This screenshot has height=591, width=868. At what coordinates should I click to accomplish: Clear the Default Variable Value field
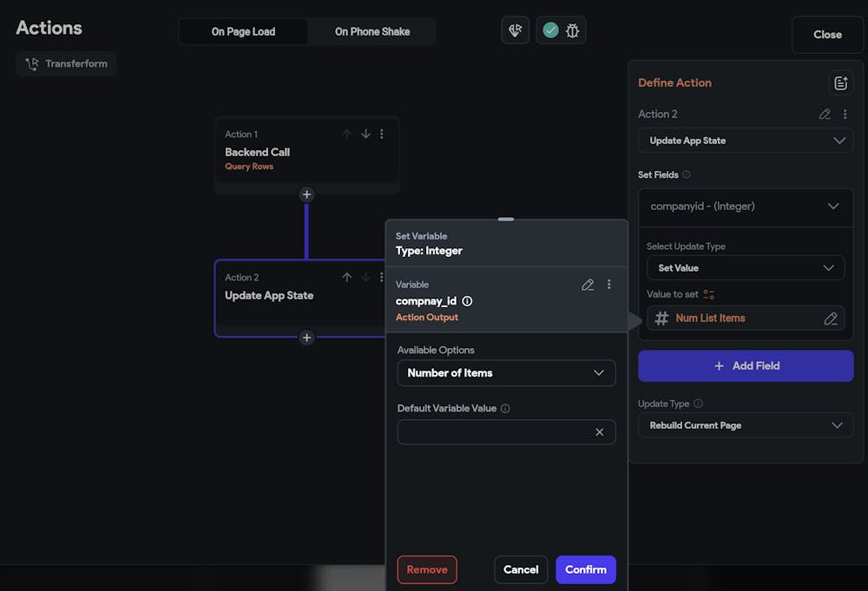599,432
